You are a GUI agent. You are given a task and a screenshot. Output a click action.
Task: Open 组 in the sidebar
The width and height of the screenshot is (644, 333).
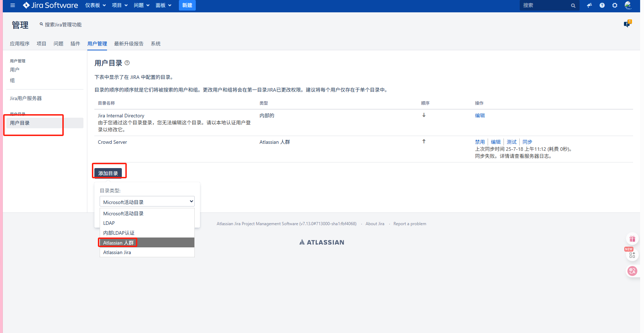12,80
